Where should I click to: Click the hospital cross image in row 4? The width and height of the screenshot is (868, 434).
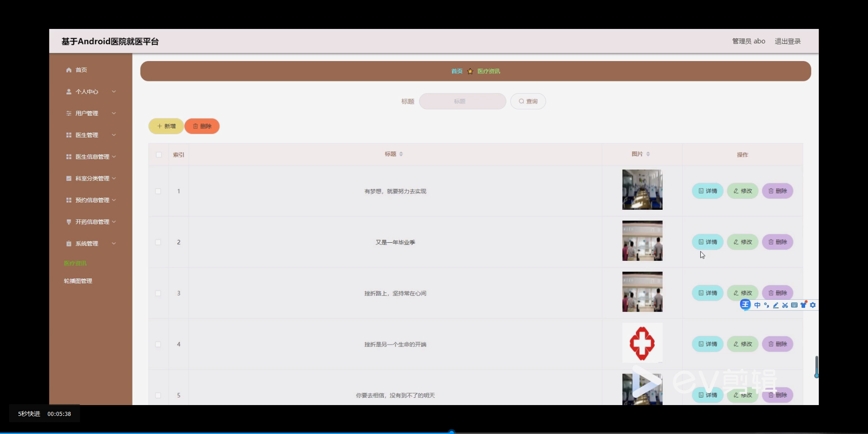(x=642, y=343)
